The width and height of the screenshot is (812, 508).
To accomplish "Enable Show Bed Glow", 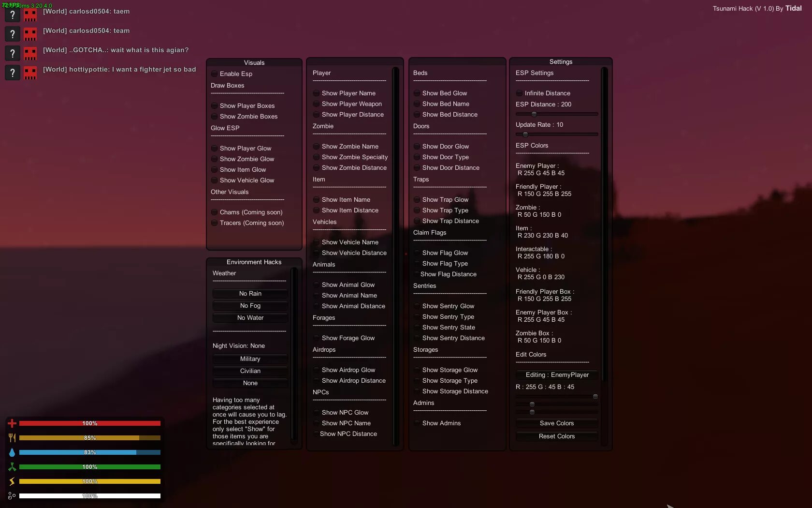I will pyautogui.click(x=417, y=93).
